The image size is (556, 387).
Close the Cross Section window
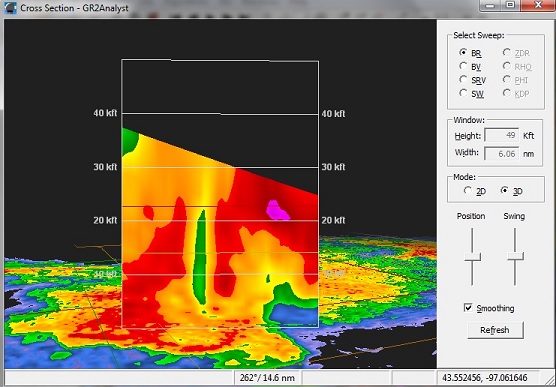(x=538, y=5)
